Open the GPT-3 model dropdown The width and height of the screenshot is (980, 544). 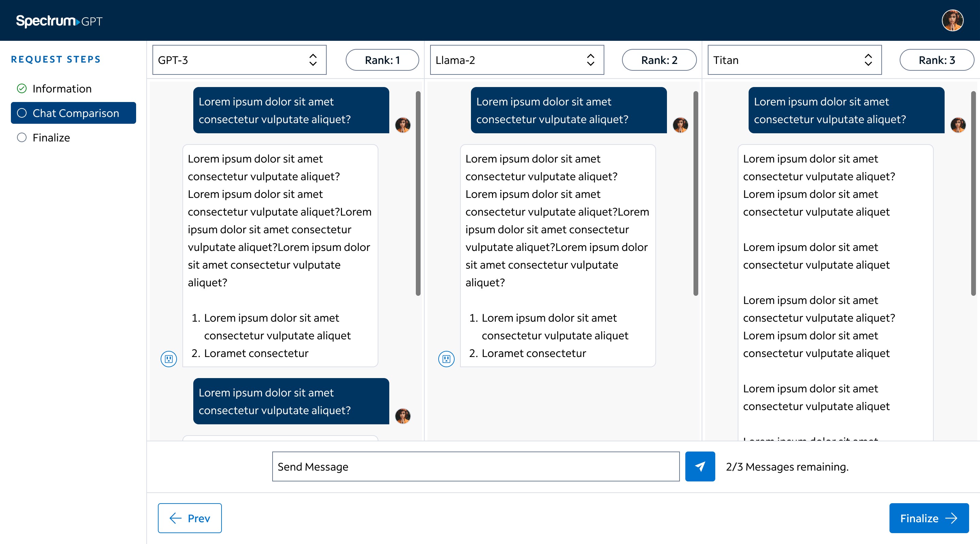tap(239, 60)
